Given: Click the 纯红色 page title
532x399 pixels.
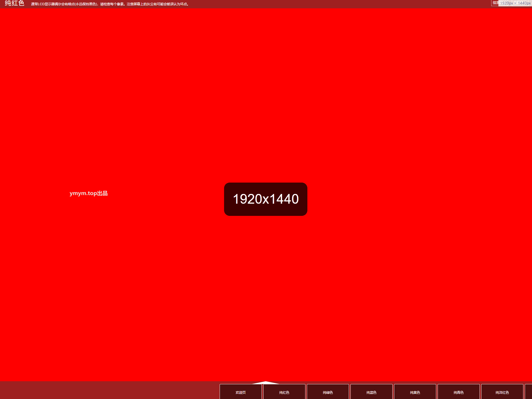Looking at the screenshot, I should (15, 3).
